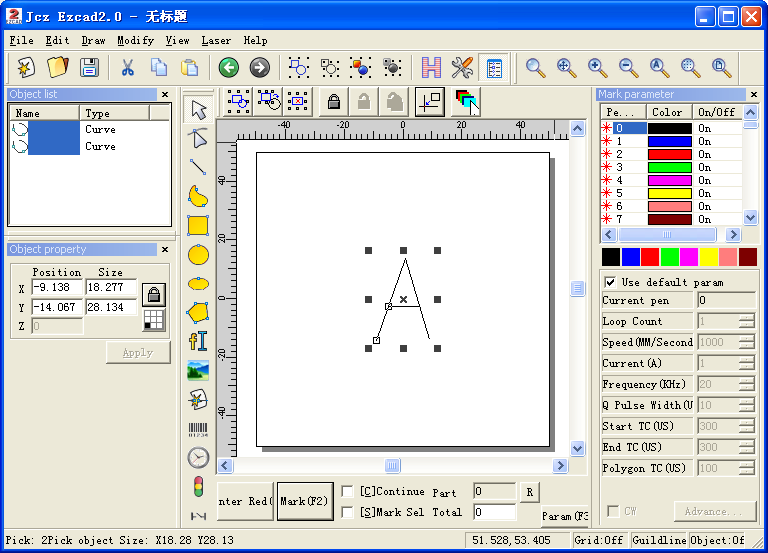Enable the [S]Mark Sel checkbox
This screenshot has height=553, width=768.
[347, 512]
